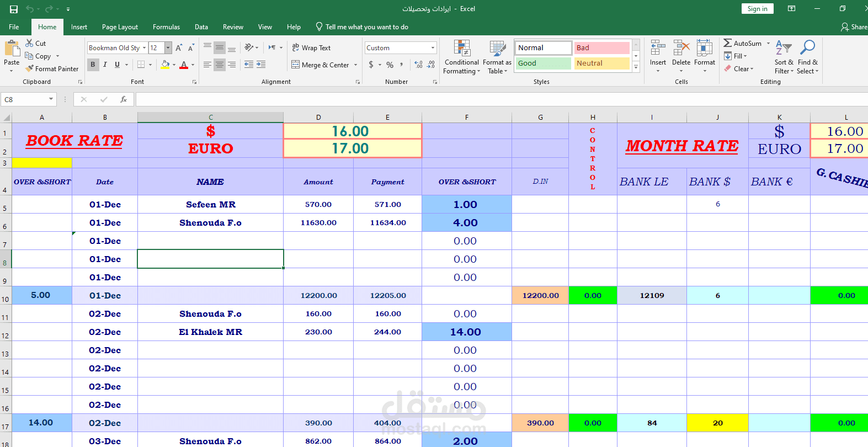Toggle Middle Align

220,47
